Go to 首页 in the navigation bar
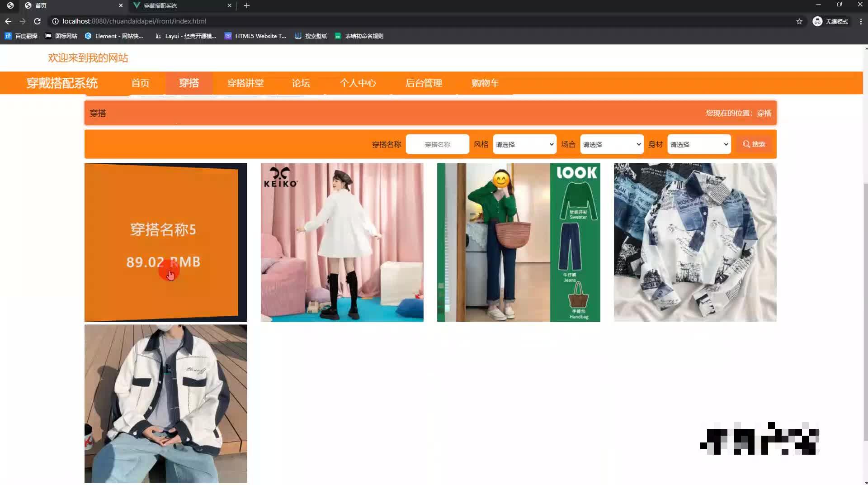The width and height of the screenshot is (868, 485). 140,83
